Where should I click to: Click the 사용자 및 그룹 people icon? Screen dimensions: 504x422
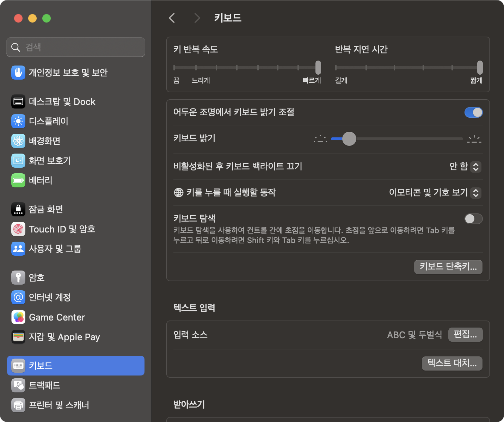[x=18, y=249]
